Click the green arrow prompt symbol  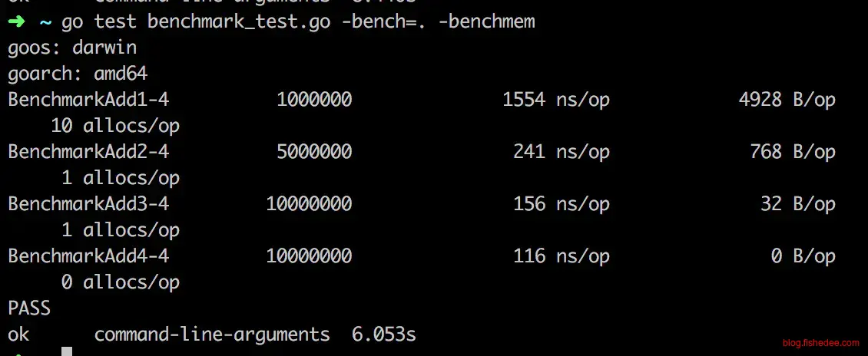click(x=16, y=21)
